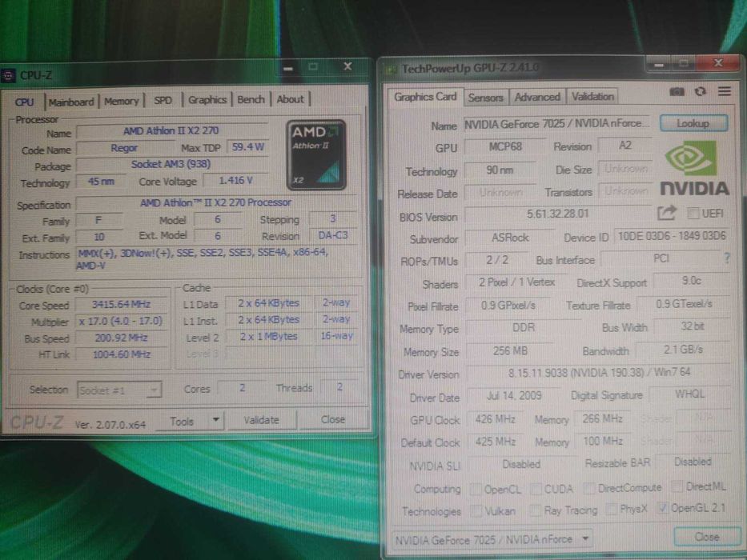Toggle the DirectML checkbox

pyautogui.click(x=677, y=486)
